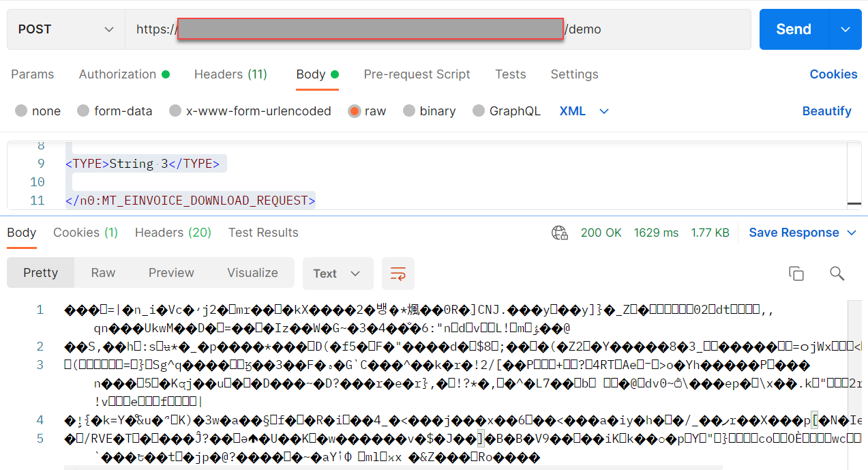The width and height of the screenshot is (868, 470).
Task: View response Headers (20) tab
Action: [x=173, y=233]
